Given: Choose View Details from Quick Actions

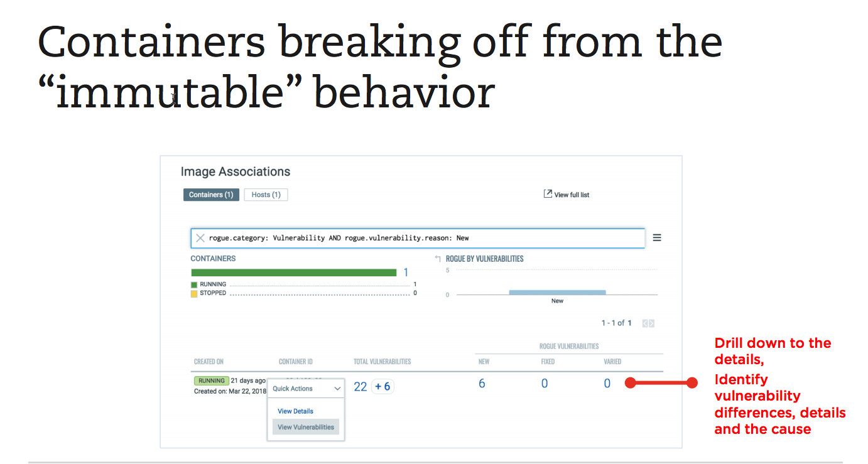Looking at the screenshot, I should (x=295, y=411).
